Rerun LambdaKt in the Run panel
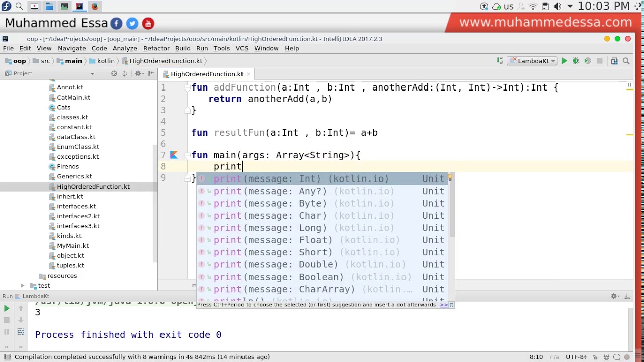This screenshot has width=644, height=362. [7, 308]
